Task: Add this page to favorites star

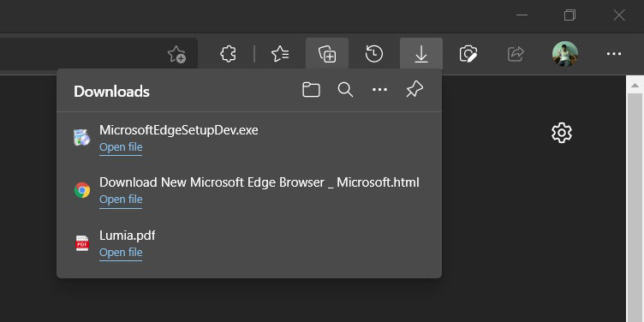Action: click(176, 54)
